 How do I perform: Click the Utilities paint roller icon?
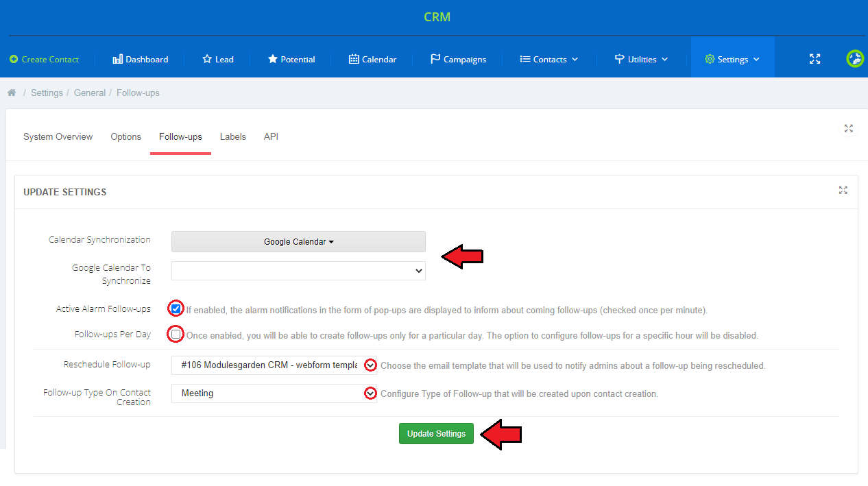coord(619,60)
